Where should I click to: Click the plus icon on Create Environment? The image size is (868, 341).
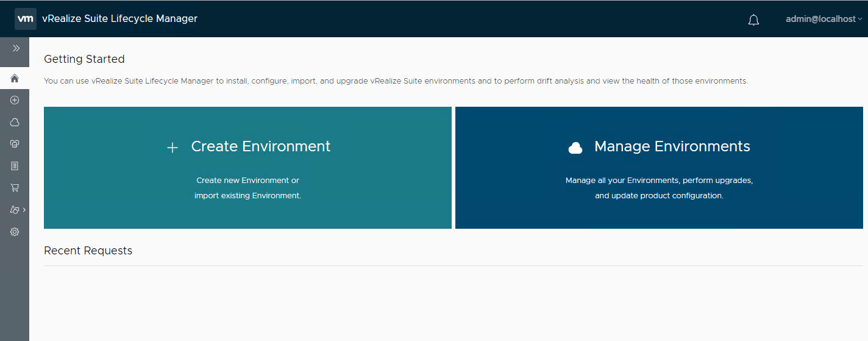pos(173,148)
